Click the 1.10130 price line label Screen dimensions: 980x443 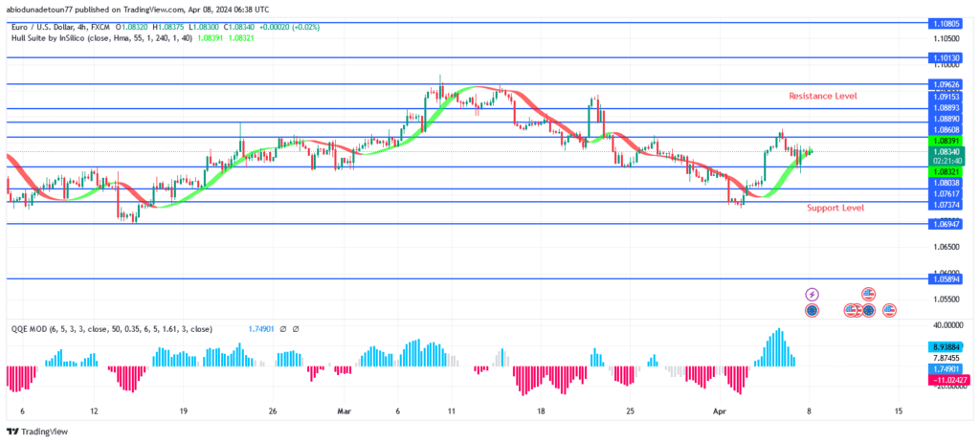(947, 57)
